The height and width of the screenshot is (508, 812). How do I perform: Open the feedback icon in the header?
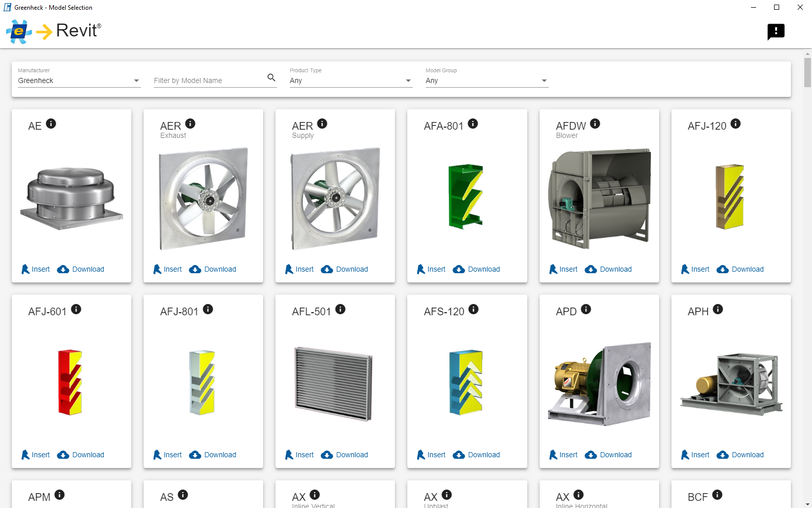coord(776,31)
